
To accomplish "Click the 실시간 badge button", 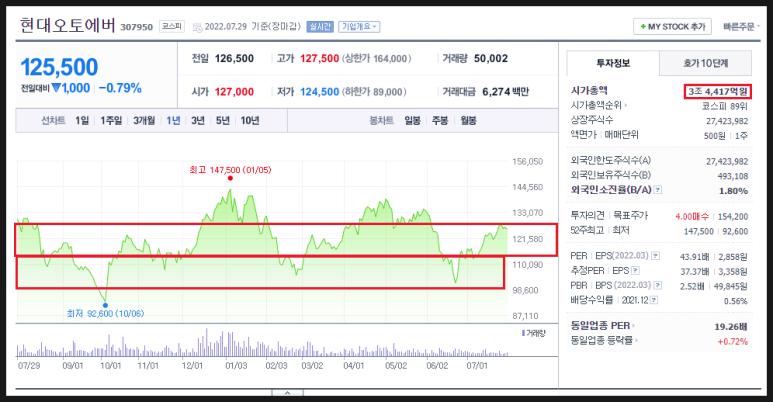I will click(320, 27).
